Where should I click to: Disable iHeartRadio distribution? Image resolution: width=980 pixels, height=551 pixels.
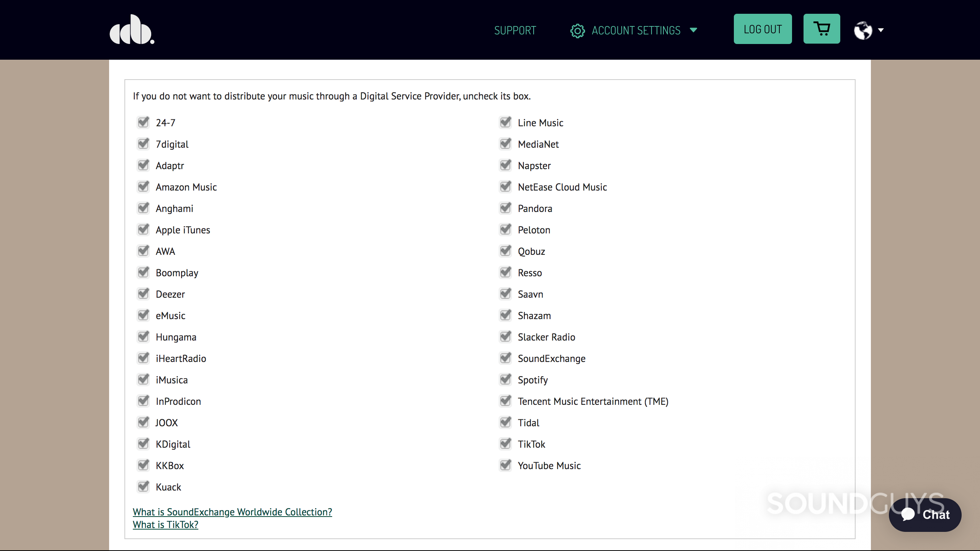pyautogui.click(x=143, y=358)
